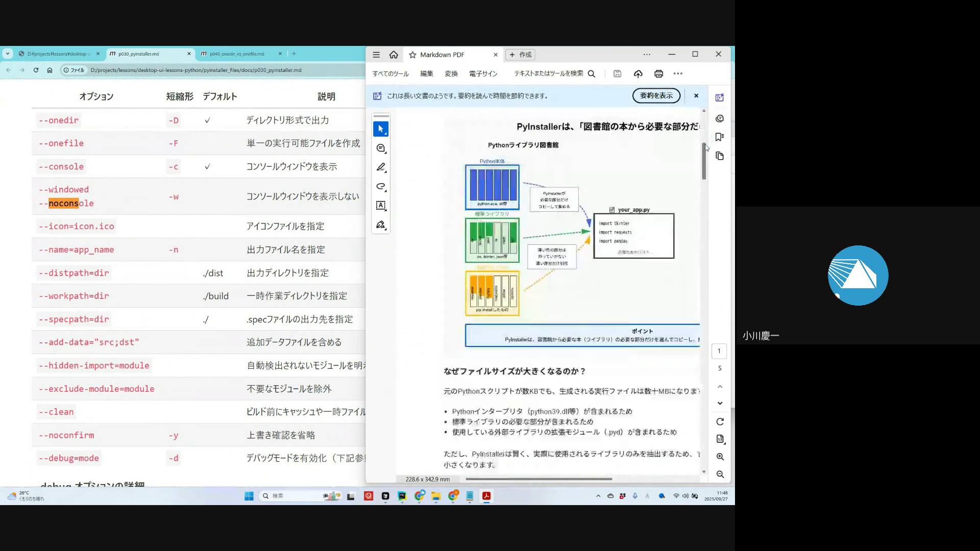Open the Windows Start menu
980x551 pixels.
pyautogui.click(x=249, y=496)
